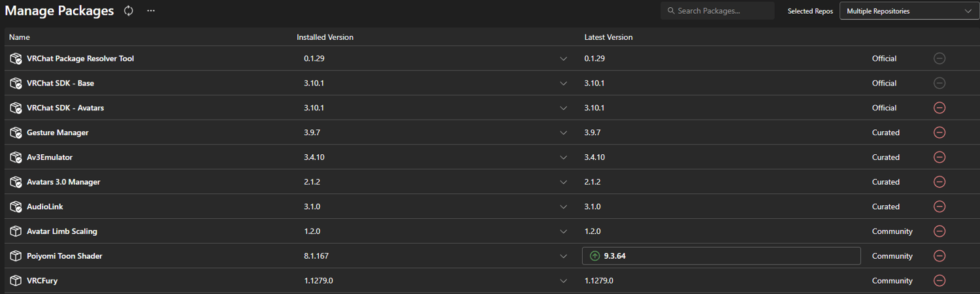Open version dropdown for Avatars 3.0 Manager
Image resolution: width=980 pixels, height=294 pixels.
(x=563, y=182)
